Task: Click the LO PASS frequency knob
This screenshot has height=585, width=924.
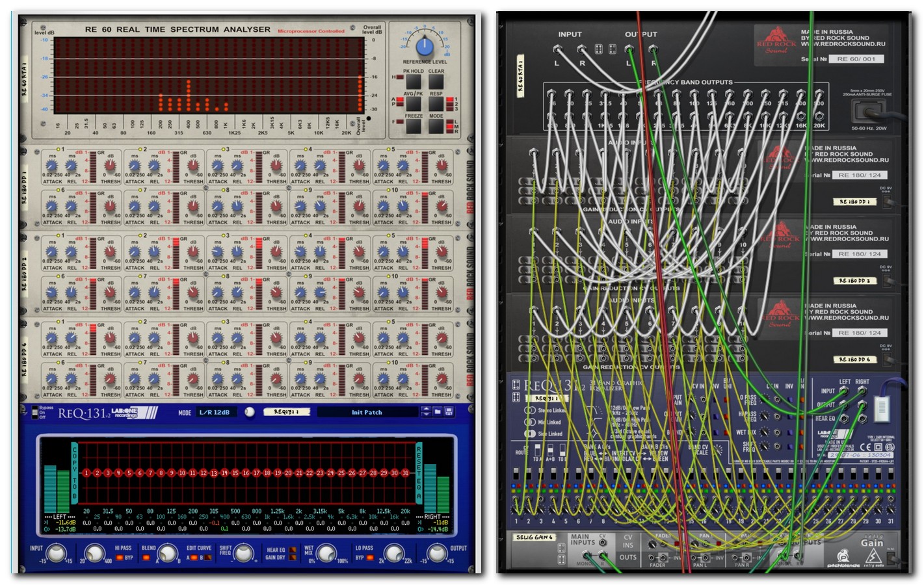Action: (x=393, y=553)
